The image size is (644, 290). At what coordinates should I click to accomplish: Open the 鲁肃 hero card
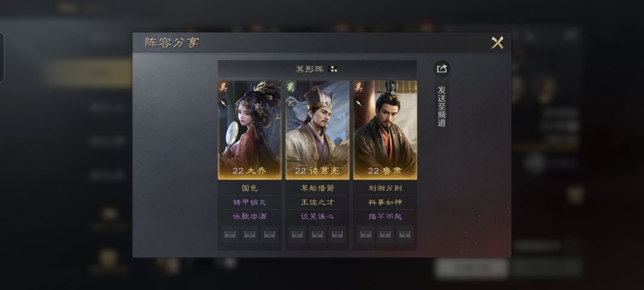coord(385,130)
